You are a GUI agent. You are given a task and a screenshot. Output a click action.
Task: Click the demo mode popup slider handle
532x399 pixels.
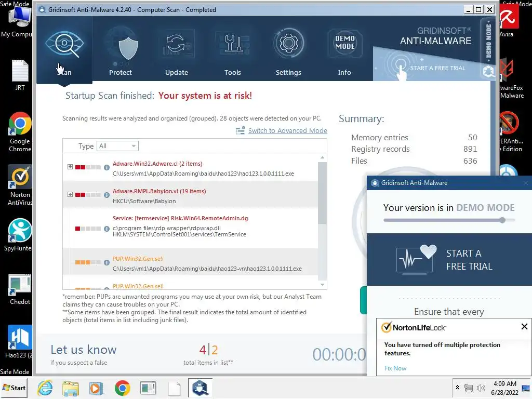tap(502, 220)
